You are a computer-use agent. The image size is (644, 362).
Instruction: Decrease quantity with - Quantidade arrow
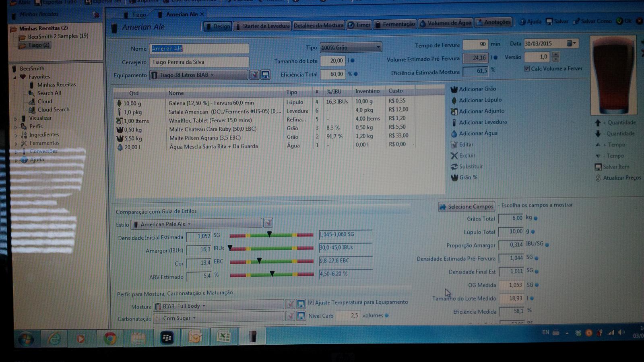pos(598,134)
